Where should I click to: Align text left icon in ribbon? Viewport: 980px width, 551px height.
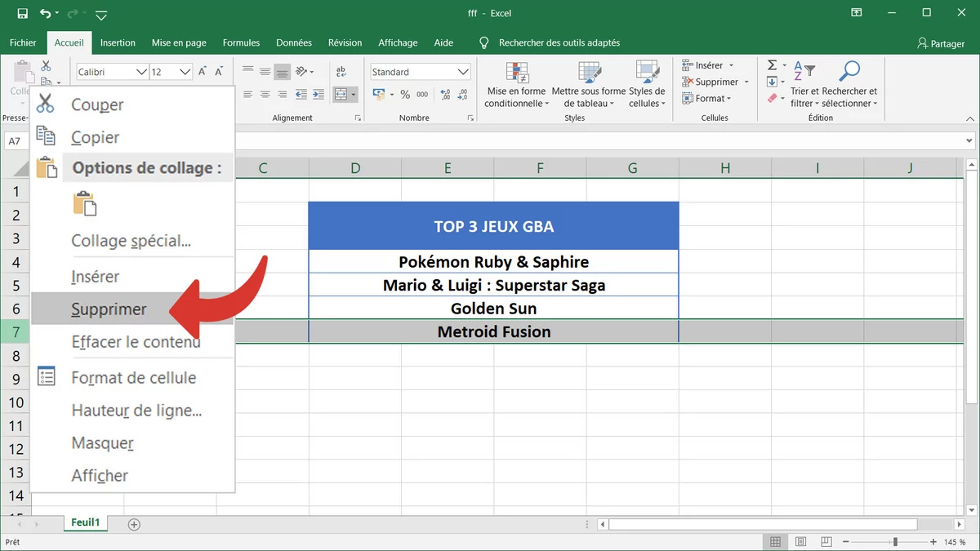(x=248, y=95)
